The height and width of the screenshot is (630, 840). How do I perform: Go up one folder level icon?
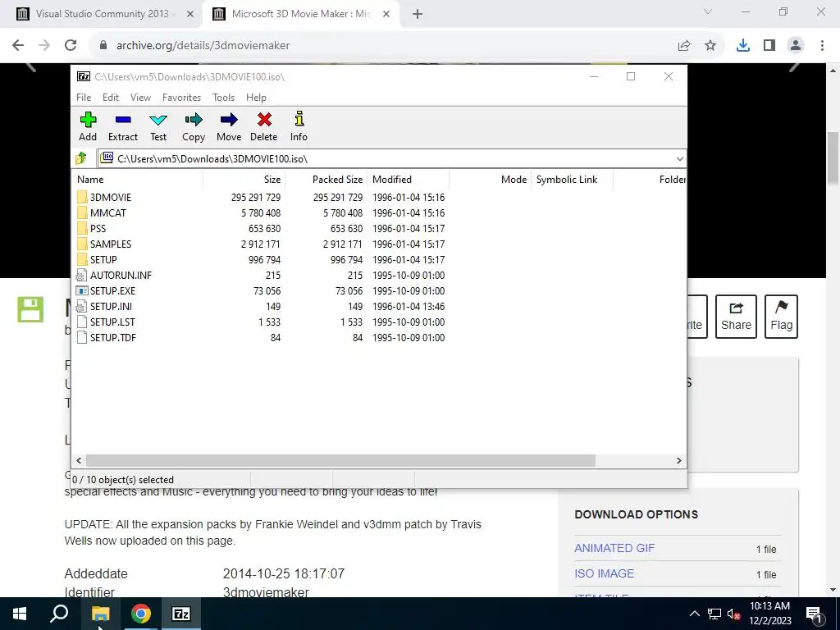(x=81, y=158)
